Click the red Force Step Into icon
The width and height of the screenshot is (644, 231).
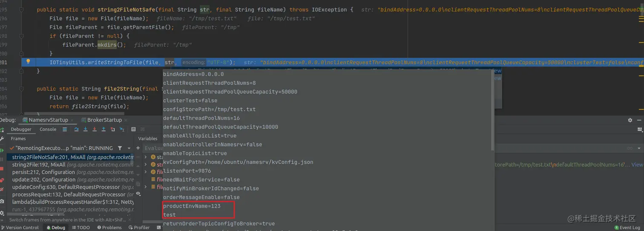tap(95, 129)
